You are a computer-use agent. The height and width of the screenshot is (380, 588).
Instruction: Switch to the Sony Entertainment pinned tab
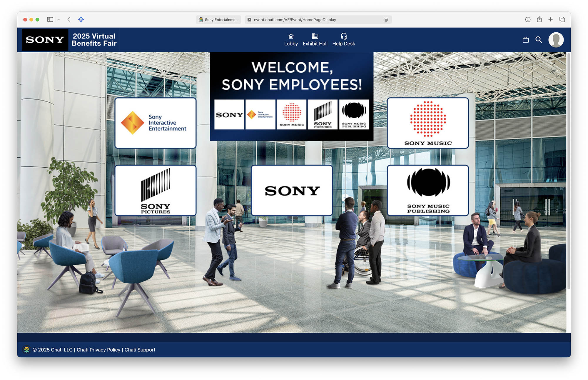(218, 20)
